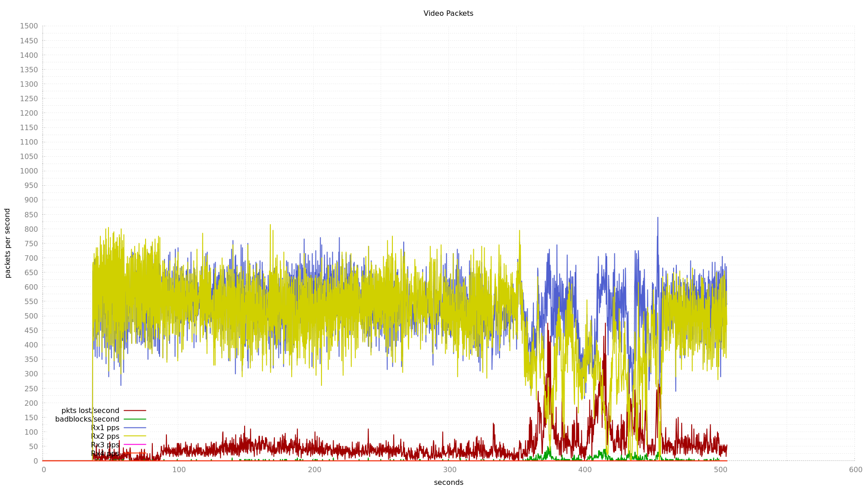Select the 'Rx3 pps' legend entry
The width and height of the screenshot is (868, 488).
(x=105, y=445)
